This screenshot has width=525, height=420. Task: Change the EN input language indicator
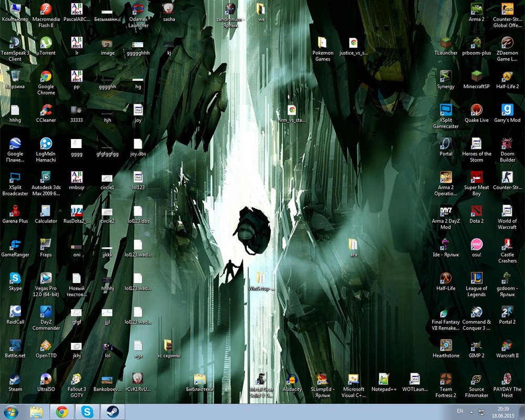[460, 411]
